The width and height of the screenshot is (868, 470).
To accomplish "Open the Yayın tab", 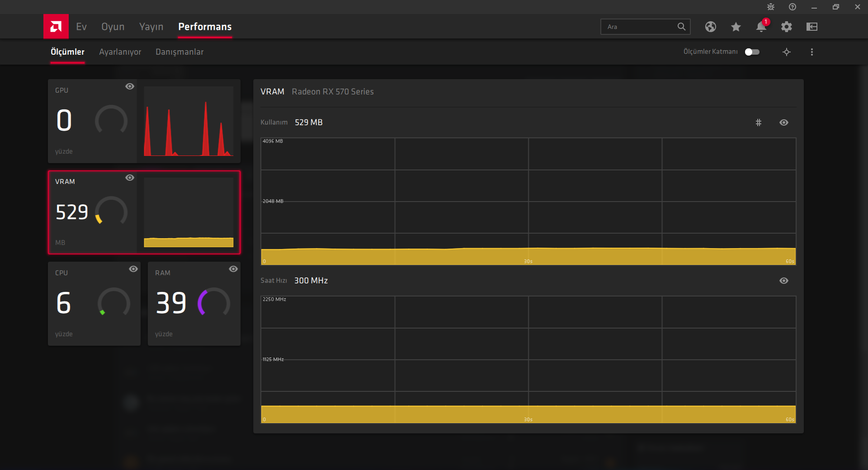I will pos(151,27).
